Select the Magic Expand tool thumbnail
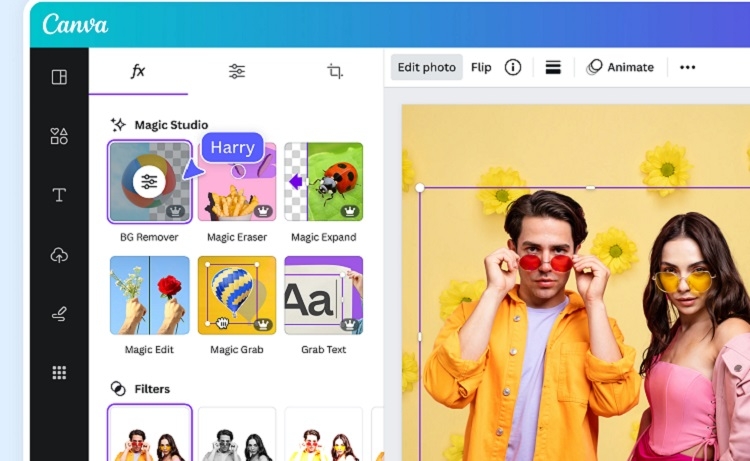The image size is (750, 461). coord(324,182)
